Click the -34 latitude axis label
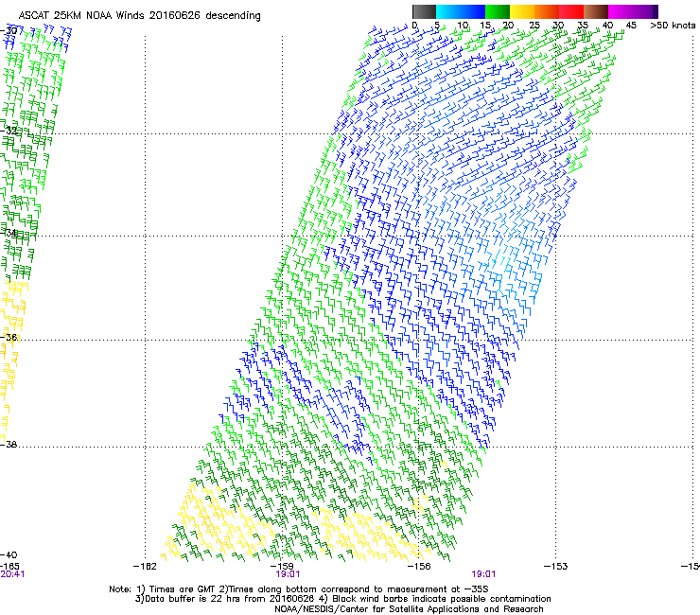 click(9, 233)
